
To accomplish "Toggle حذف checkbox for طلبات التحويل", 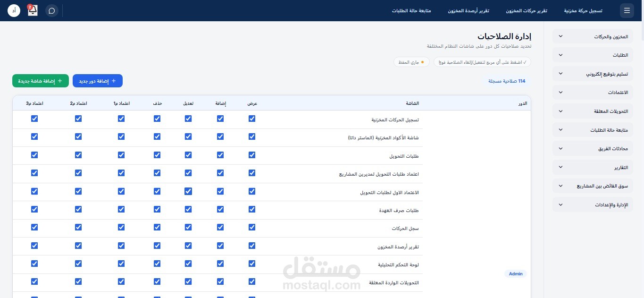I will [x=157, y=155].
